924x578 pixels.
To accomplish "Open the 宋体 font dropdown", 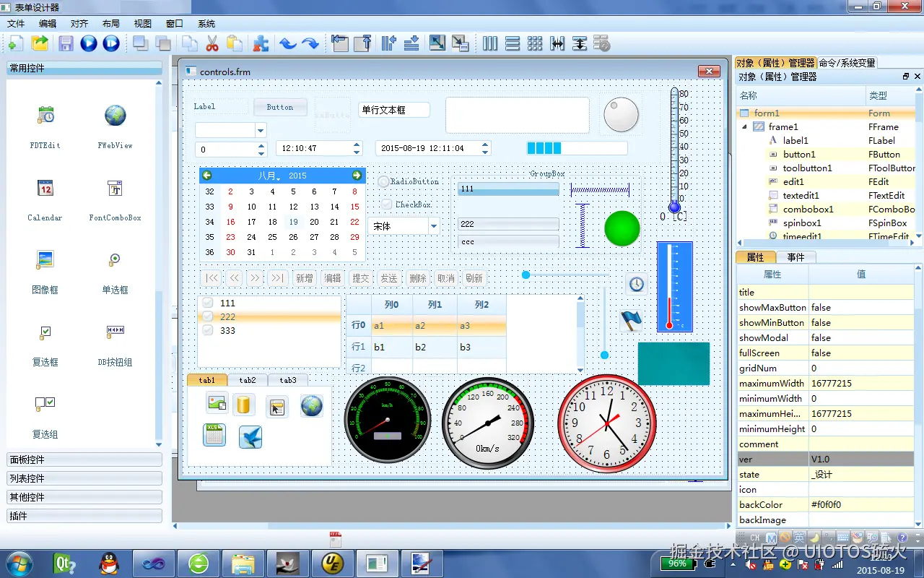I will tap(434, 226).
